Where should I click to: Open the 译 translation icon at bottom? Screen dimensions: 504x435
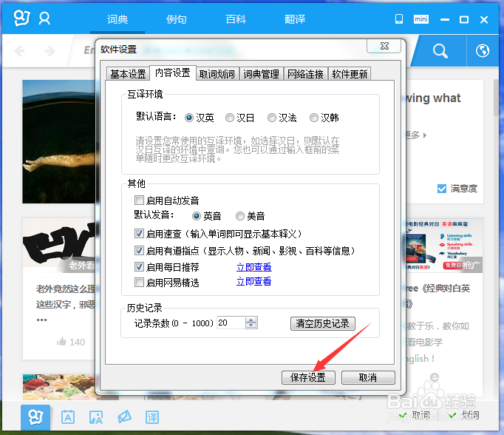[152, 417]
